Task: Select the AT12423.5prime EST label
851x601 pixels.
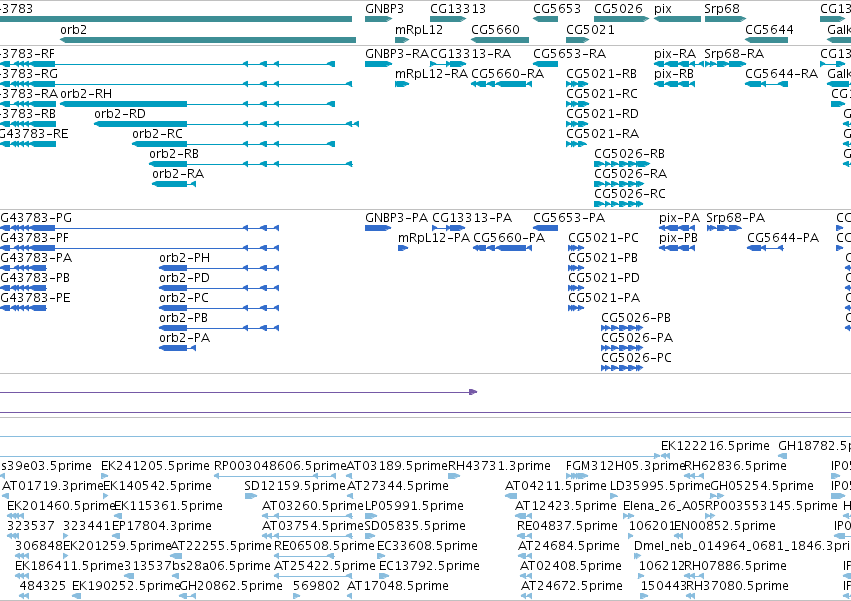Action: (x=566, y=506)
